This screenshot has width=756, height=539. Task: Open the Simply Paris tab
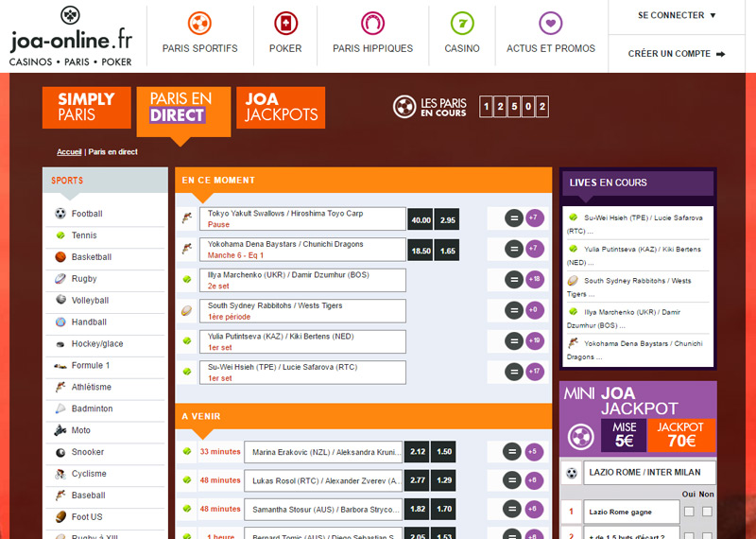[x=87, y=107]
